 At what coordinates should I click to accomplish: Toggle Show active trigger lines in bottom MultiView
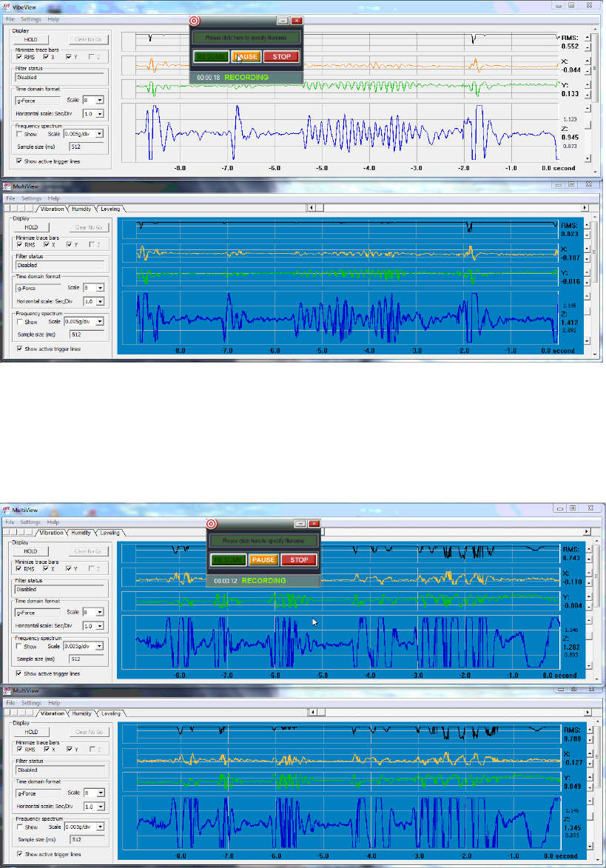pos(20,854)
